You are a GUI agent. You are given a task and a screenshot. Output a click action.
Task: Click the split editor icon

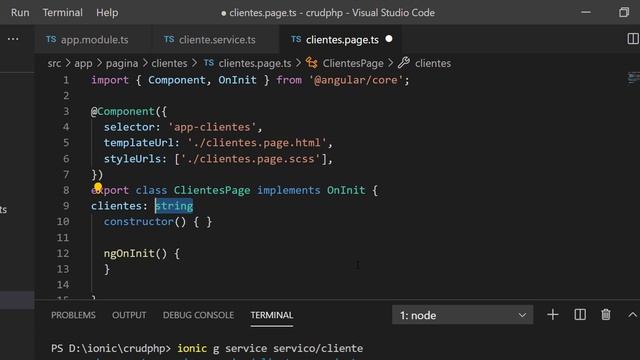[633, 39]
